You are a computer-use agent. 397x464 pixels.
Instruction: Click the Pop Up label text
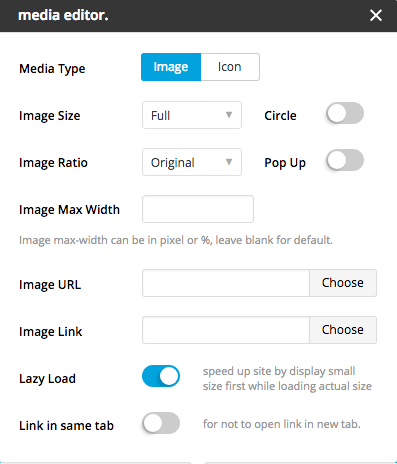[285, 163]
